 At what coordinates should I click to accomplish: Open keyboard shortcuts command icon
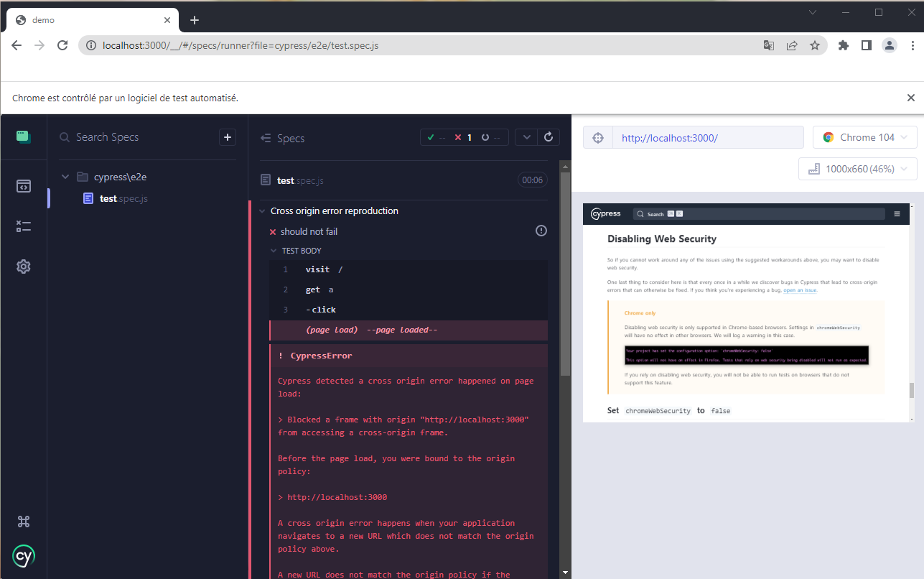pos(24,522)
